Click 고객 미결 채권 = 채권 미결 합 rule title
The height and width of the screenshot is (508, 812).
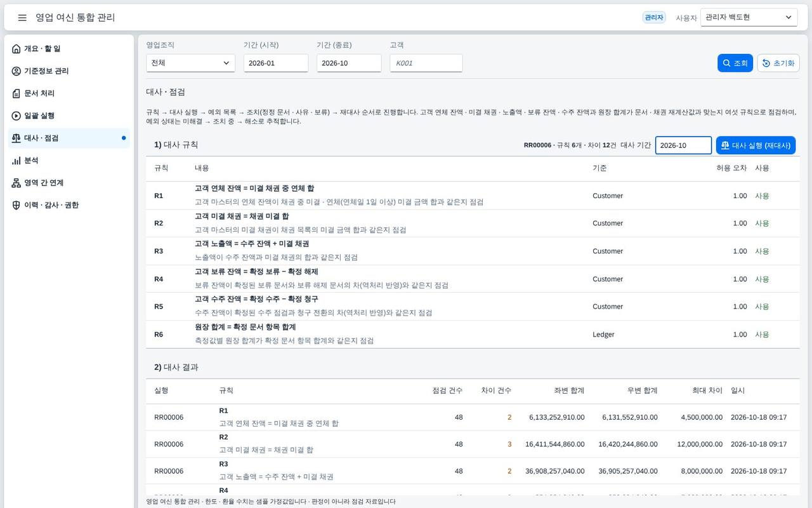pos(242,217)
